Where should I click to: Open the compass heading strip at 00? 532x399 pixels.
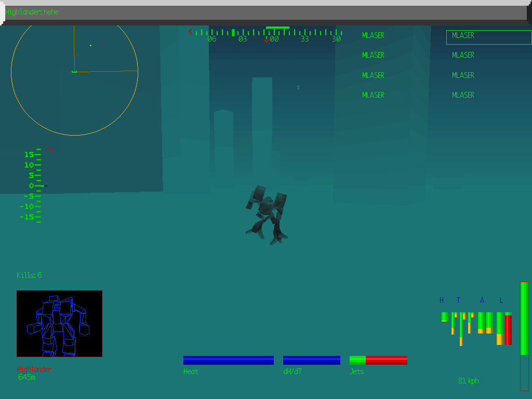pos(274,38)
